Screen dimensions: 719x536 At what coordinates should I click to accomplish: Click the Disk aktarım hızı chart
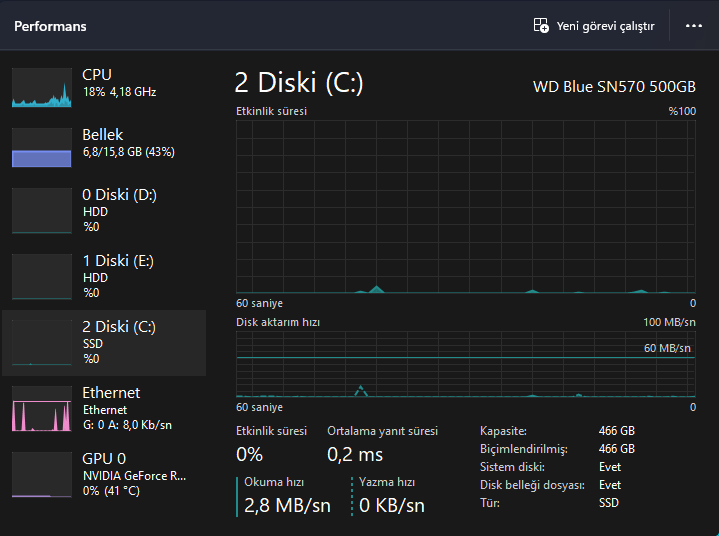pos(465,364)
